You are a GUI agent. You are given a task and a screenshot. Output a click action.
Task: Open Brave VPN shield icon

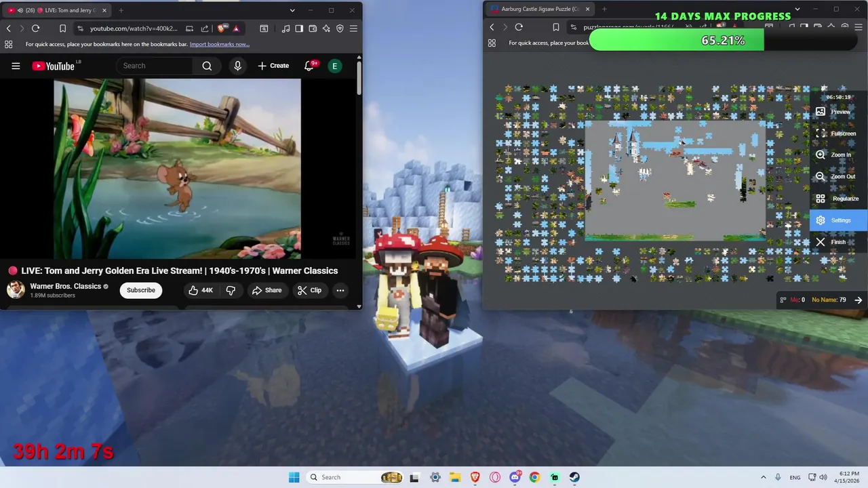(340, 28)
